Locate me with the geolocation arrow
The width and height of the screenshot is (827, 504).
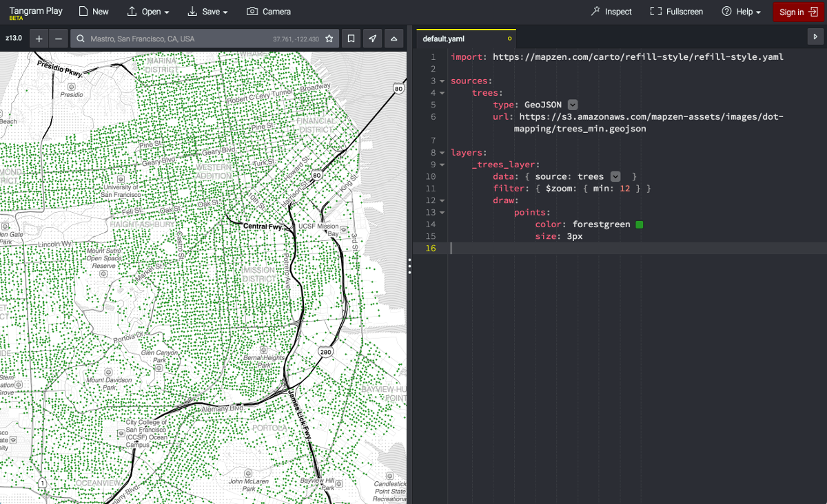pyautogui.click(x=372, y=39)
